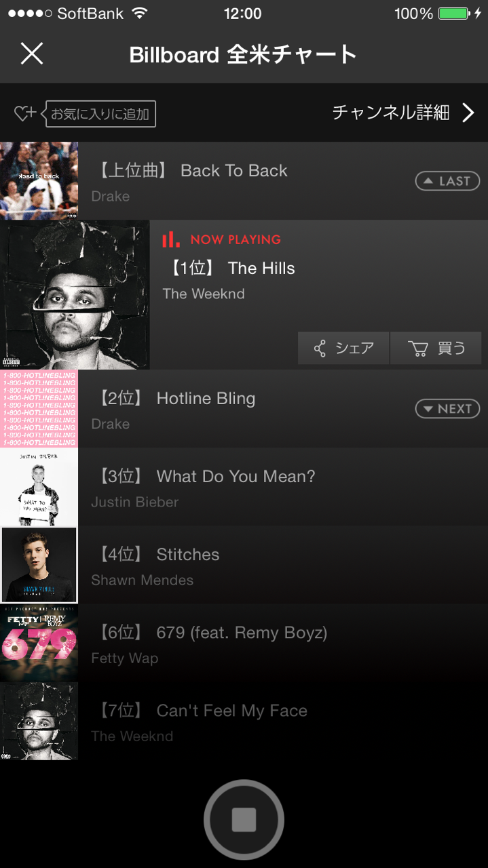The image size is (488, 868).
Task: Expand channel details chevron arrow
Action: 468,113
